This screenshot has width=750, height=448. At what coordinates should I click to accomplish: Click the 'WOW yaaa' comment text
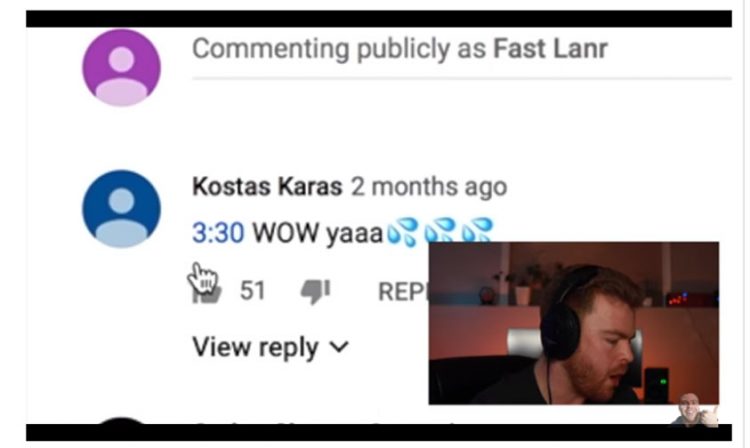(x=318, y=233)
